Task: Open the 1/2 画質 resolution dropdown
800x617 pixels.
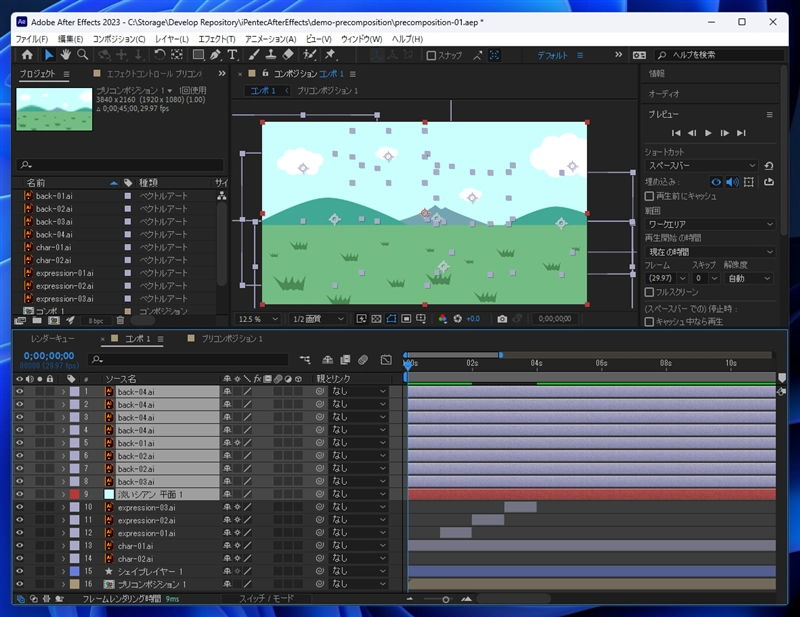Action: [317, 319]
